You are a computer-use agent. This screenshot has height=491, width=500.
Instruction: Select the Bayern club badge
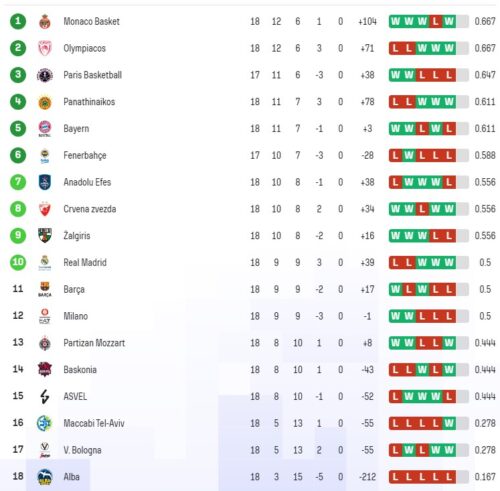tap(45, 129)
